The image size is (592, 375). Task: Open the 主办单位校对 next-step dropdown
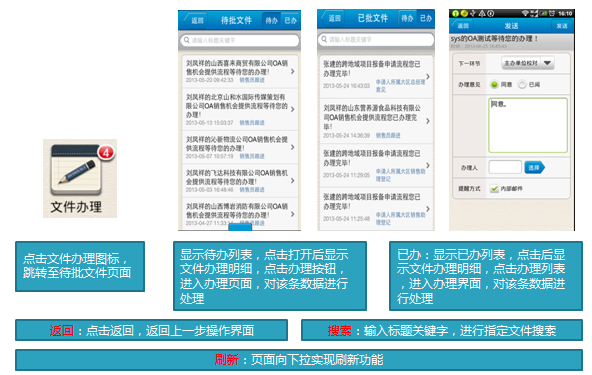pyautogui.click(x=528, y=63)
